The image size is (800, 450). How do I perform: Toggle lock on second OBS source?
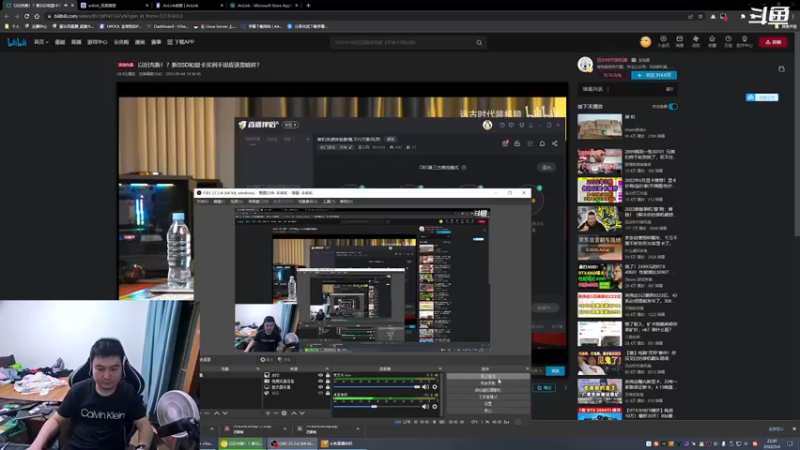click(x=328, y=381)
